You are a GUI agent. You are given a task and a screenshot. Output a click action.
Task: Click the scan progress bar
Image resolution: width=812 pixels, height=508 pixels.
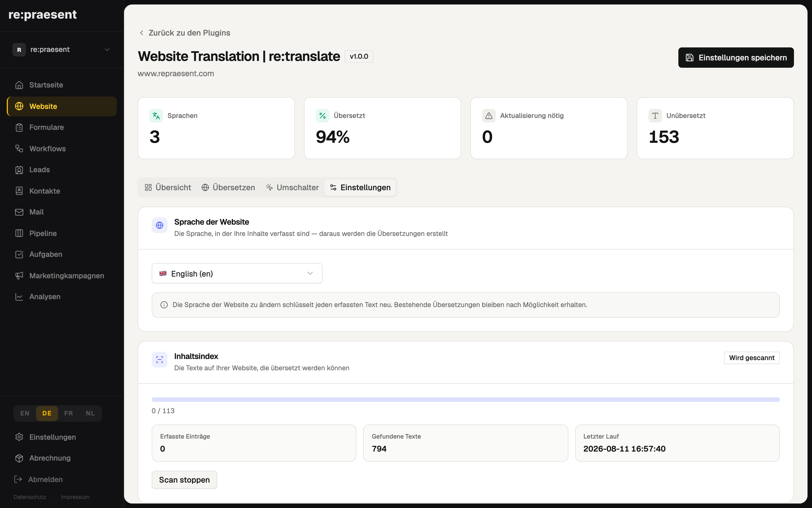pyautogui.click(x=466, y=399)
